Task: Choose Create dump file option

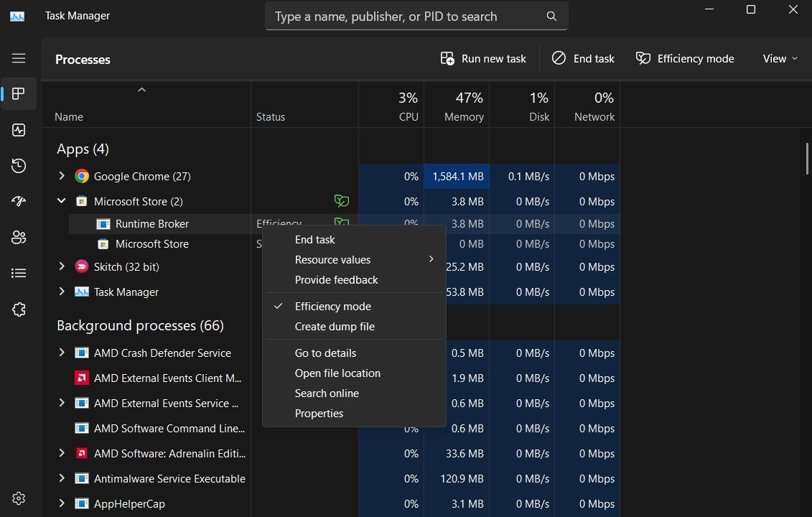Action: point(335,327)
